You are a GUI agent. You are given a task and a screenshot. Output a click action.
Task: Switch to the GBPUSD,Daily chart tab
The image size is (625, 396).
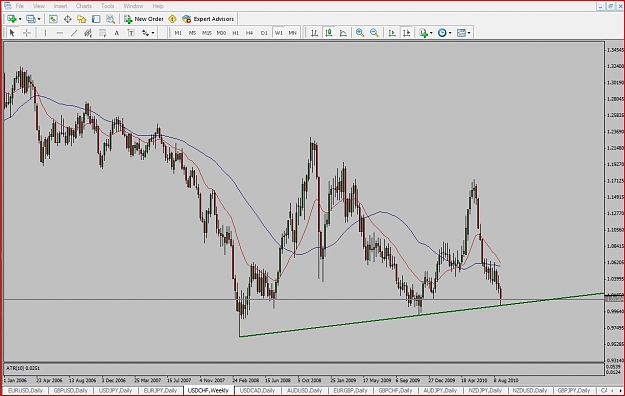tap(71, 390)
